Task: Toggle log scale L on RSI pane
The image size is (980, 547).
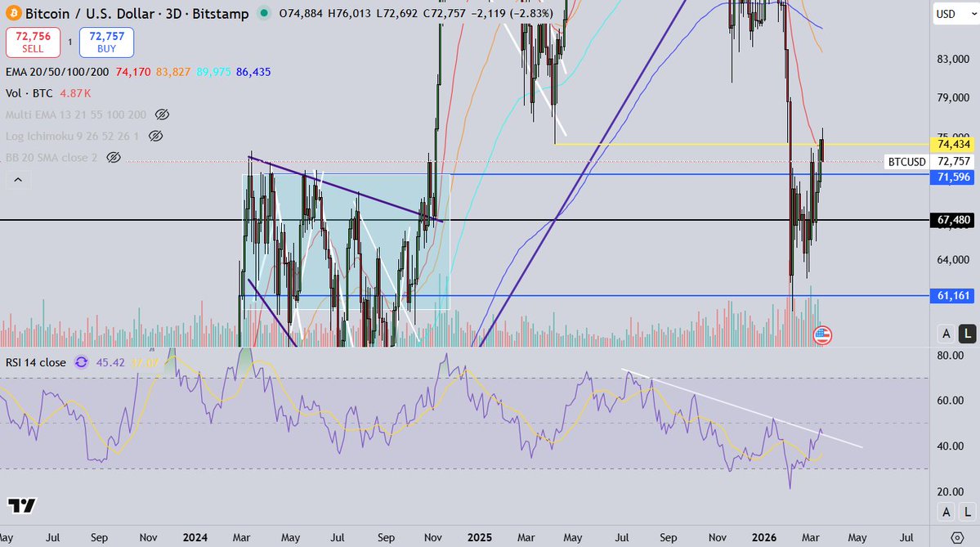Action: pyautogui.click(x=968, y=512)
